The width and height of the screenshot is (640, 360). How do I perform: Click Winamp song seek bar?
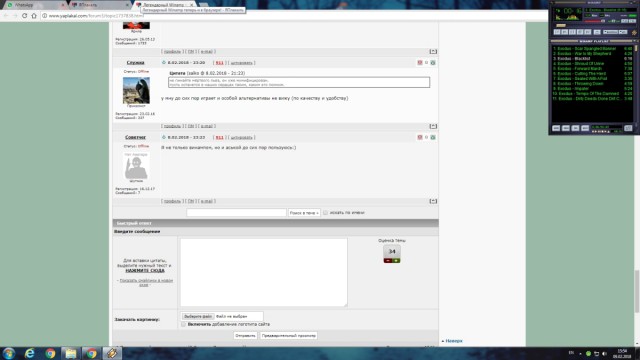pos(596,25)
